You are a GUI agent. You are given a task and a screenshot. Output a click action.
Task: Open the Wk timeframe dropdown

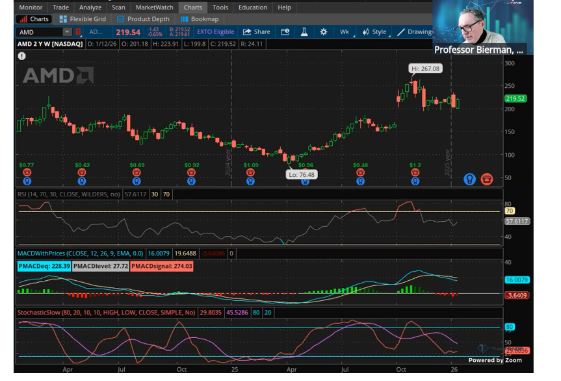pyautogui.click(x=345, y=32)
